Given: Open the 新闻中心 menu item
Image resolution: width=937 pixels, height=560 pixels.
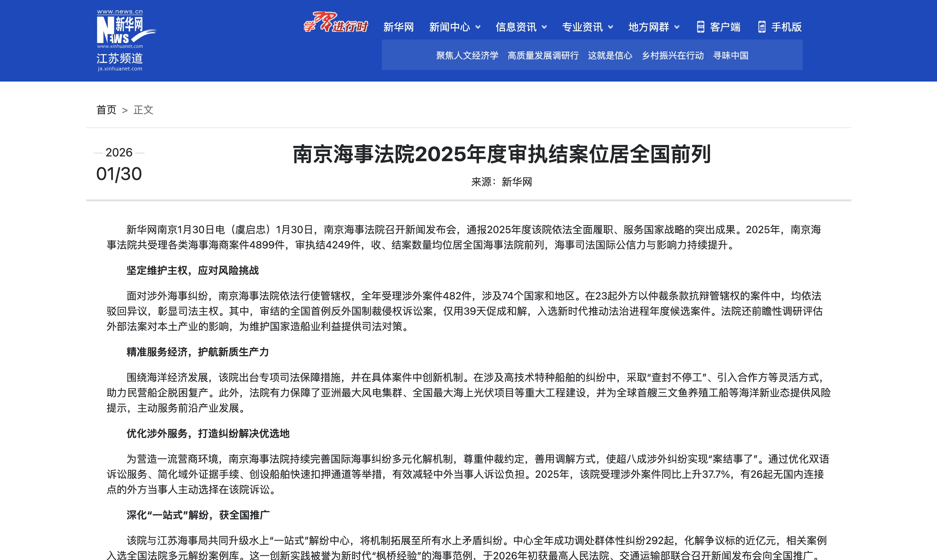Looking at the screenshot, I should [x=450, y=27].
